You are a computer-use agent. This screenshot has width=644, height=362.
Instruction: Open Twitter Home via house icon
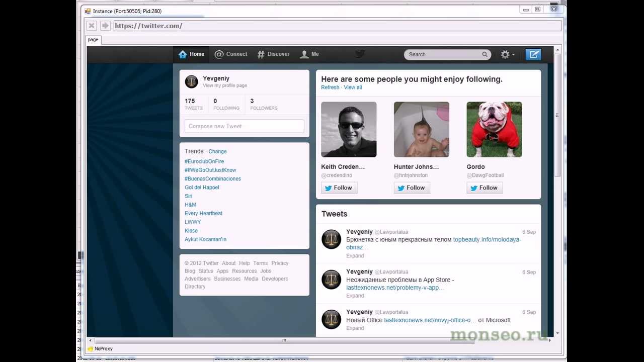[191, 54]
